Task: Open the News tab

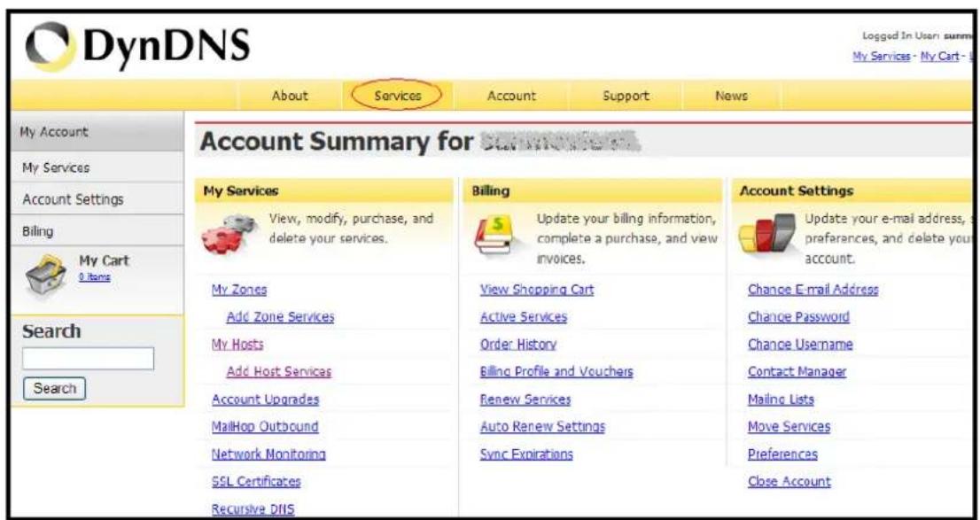Action: (x=731, y=96)
